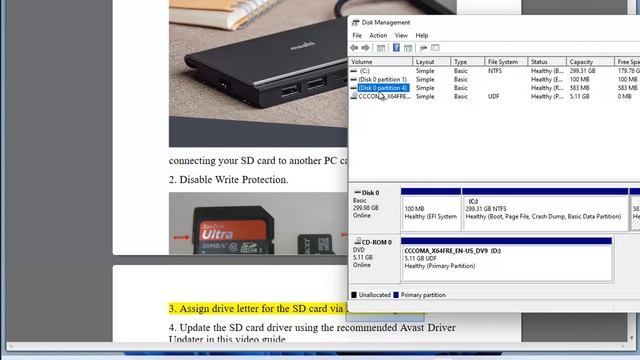This screenshot has height=360, width=640.
Task: Click the disk icon next to Disk 0 label
Action: click(x=358, y=192)
